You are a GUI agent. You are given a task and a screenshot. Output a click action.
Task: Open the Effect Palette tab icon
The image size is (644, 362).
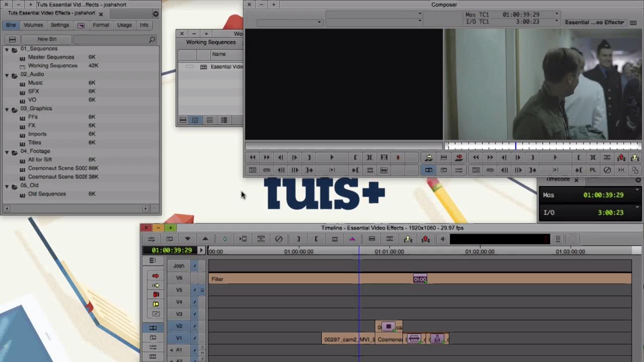pos(80,25)
